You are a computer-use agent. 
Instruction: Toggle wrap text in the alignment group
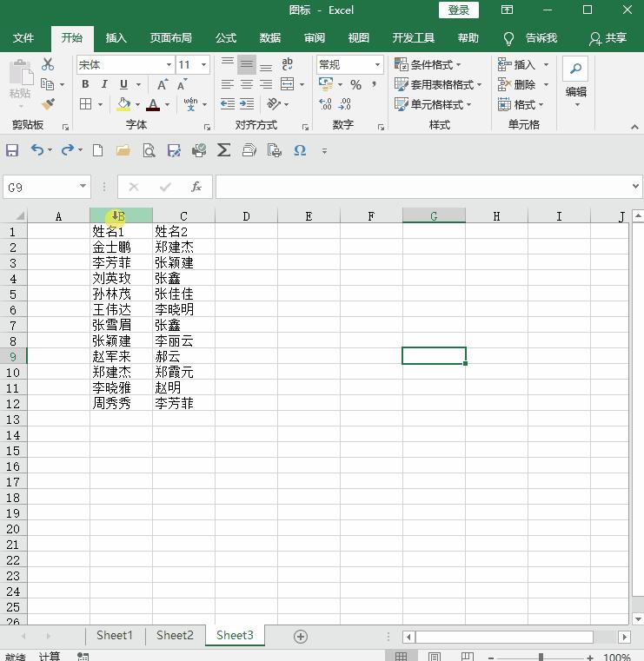point(287,64)
